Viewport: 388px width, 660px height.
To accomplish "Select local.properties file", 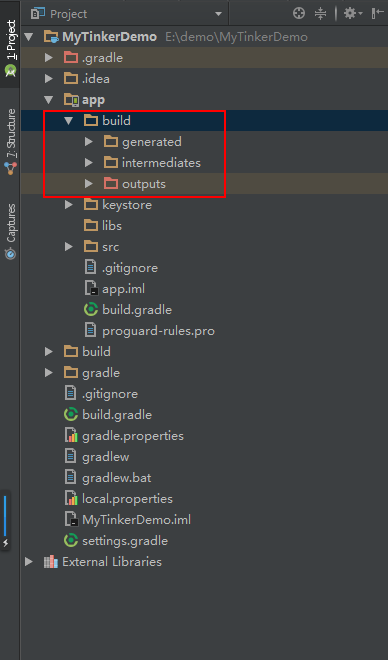I will [128, 499].
